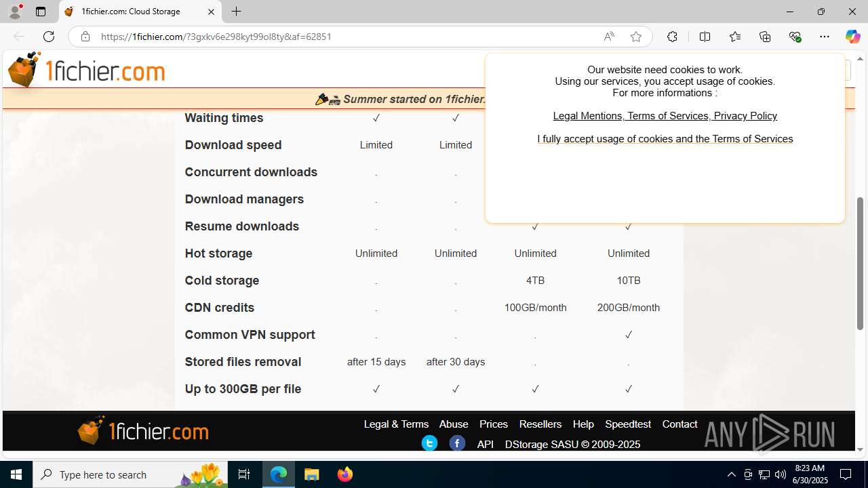Add this page to favorites star
This screenshot has width=868, height=488.
[635, 37]
